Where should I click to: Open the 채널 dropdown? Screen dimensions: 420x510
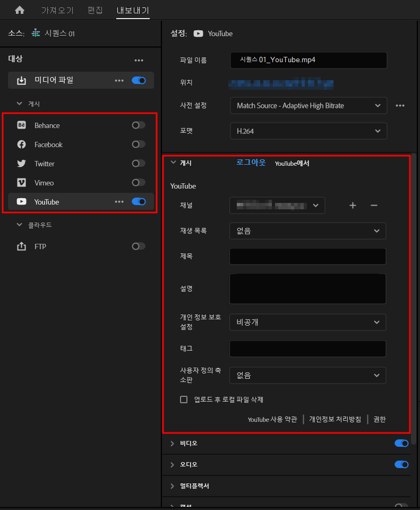[x=277, y=205]
